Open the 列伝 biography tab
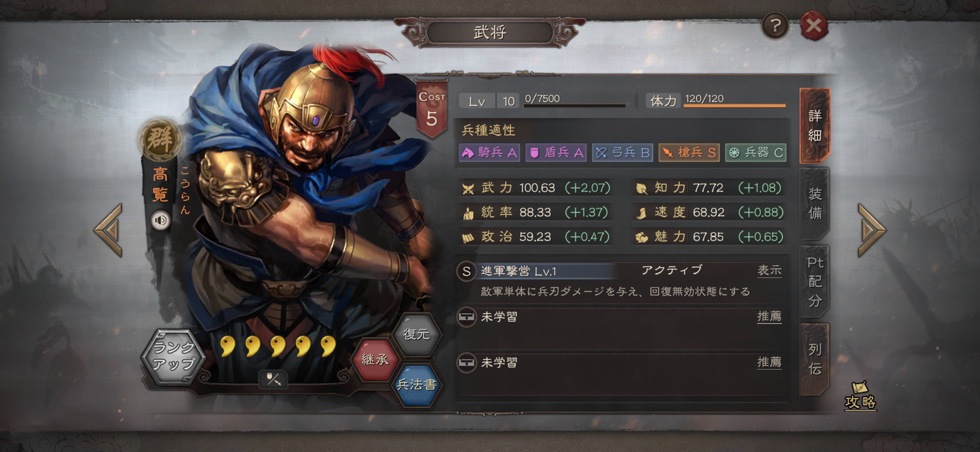This screenshot has width=980, height=452. 815,359
